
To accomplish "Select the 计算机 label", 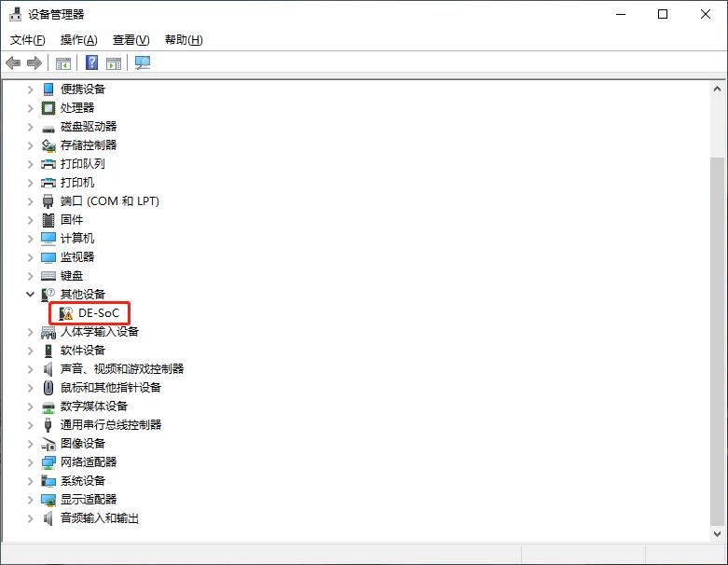I will pyautogui.click(x=77, y=238).
